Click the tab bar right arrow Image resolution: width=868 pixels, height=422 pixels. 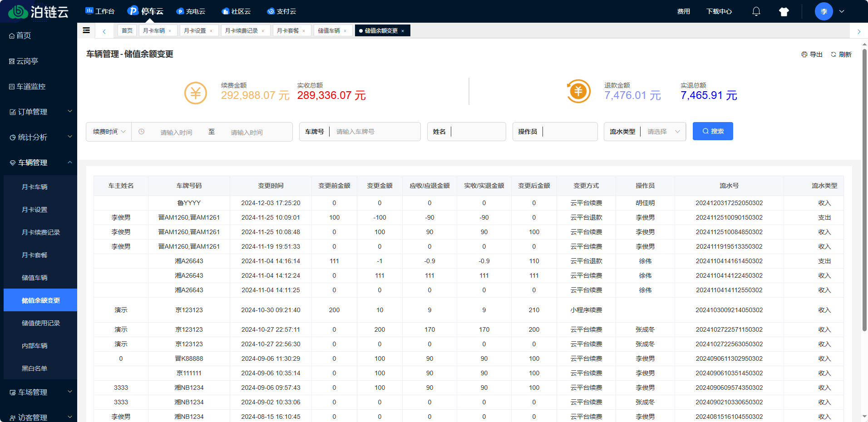point(858,31)
